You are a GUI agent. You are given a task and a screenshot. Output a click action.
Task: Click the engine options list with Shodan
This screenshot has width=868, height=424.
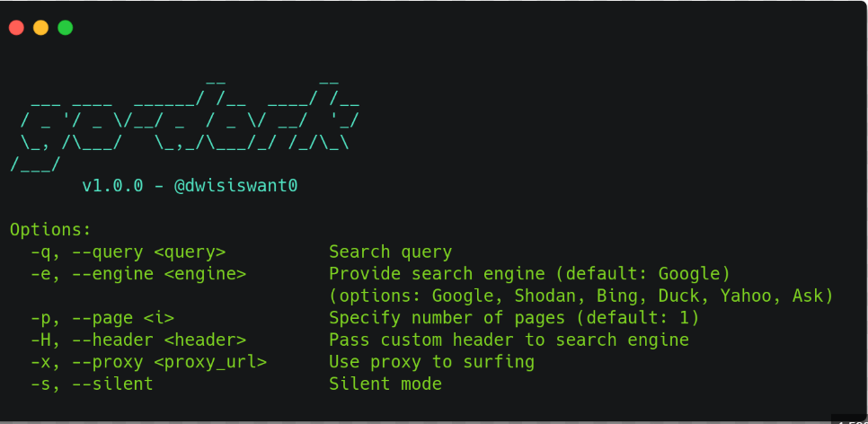[x=581, y=296]
